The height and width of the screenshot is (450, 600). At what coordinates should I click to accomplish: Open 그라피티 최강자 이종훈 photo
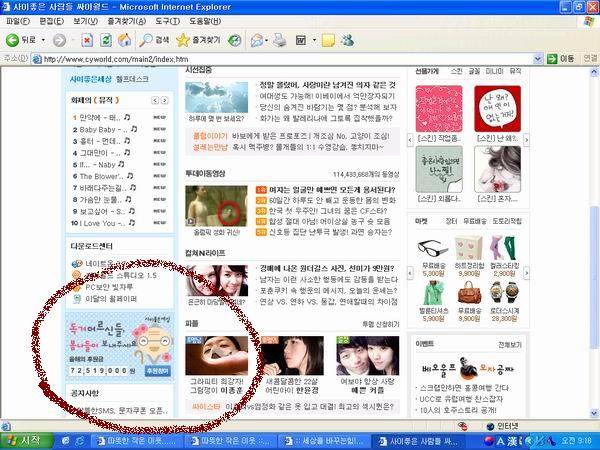click(217, 355)
